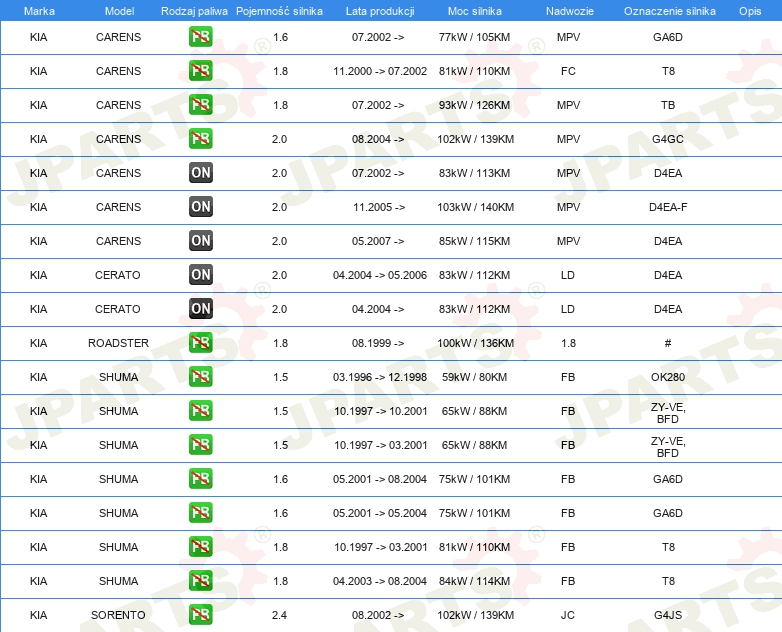
Task: Click the petrol icon for CARENS GA6D row
Action: point(200,37)
